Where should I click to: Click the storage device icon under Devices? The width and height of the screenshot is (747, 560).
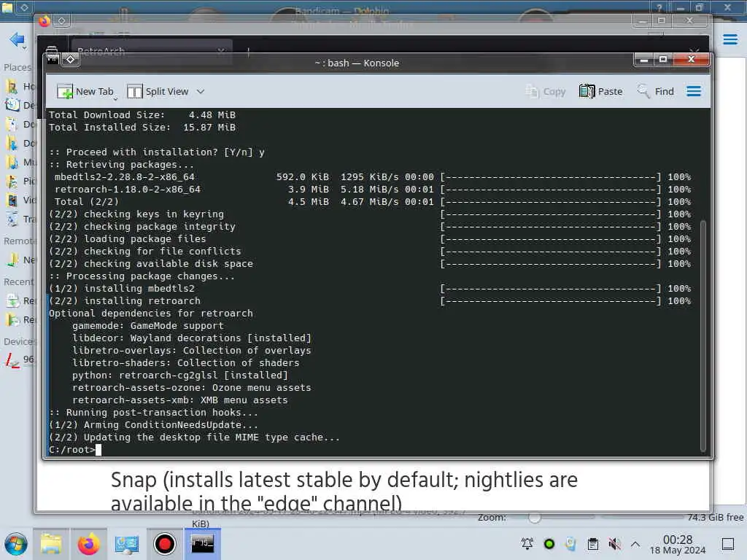click(12, 359)
